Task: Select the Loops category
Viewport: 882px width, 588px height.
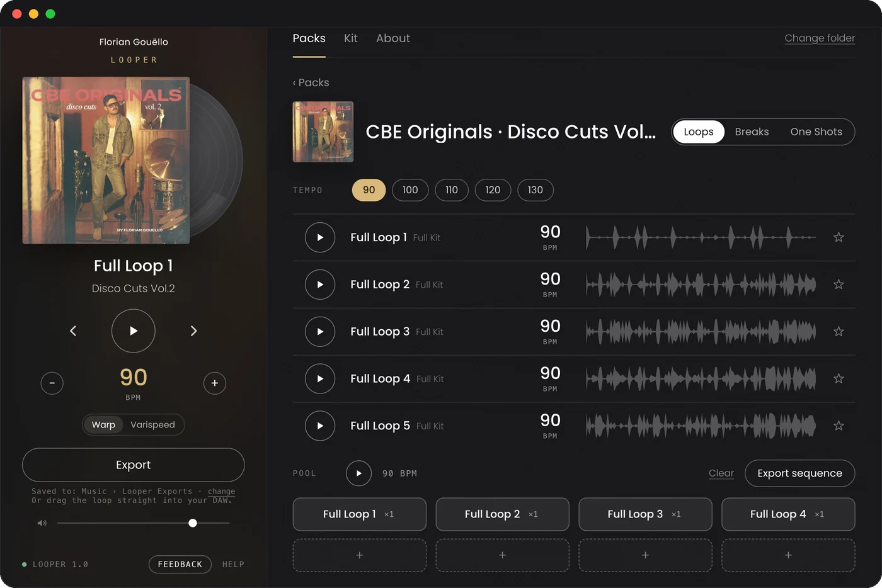Action: (x=699, y=132)
